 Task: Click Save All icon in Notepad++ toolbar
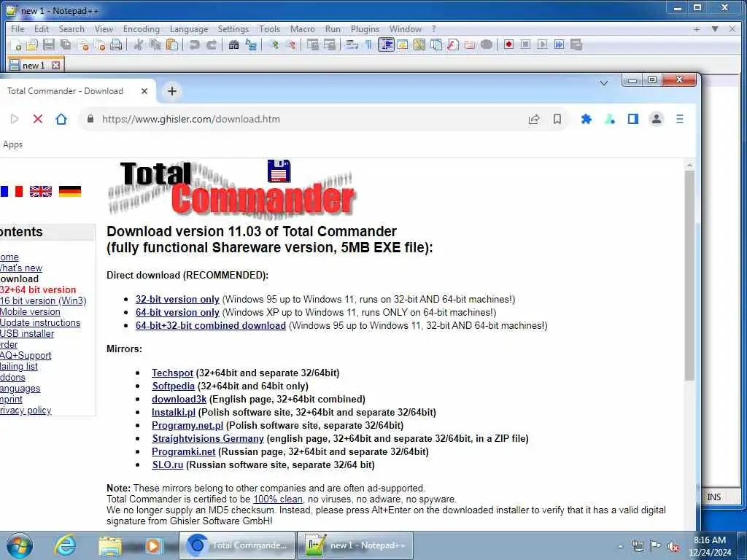(66, 44)
